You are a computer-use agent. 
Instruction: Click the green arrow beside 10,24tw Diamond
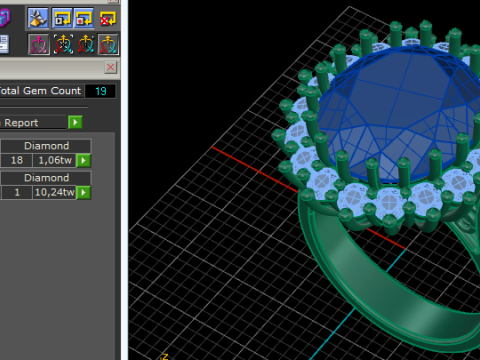point(84,192)
